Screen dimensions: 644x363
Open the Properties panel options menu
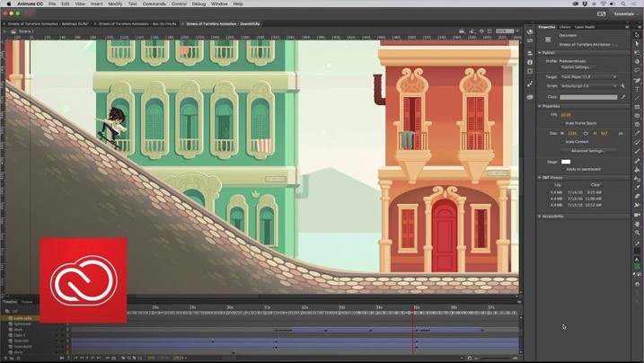click(627, 27)
